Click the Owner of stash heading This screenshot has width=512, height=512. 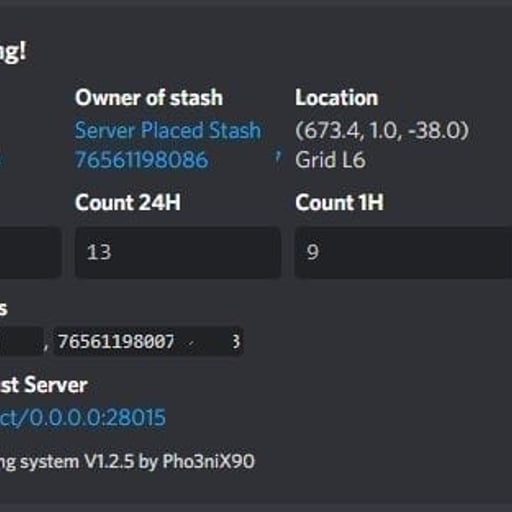[x=149, y=98]
